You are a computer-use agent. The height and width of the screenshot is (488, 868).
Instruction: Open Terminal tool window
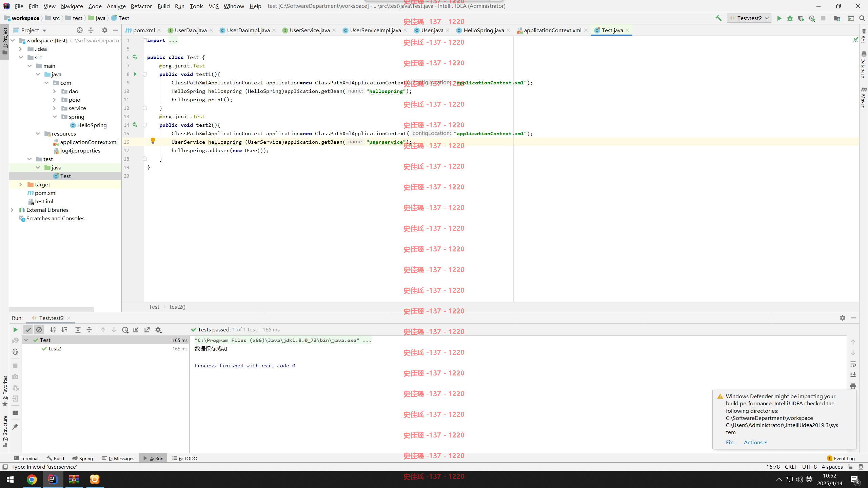26,458
